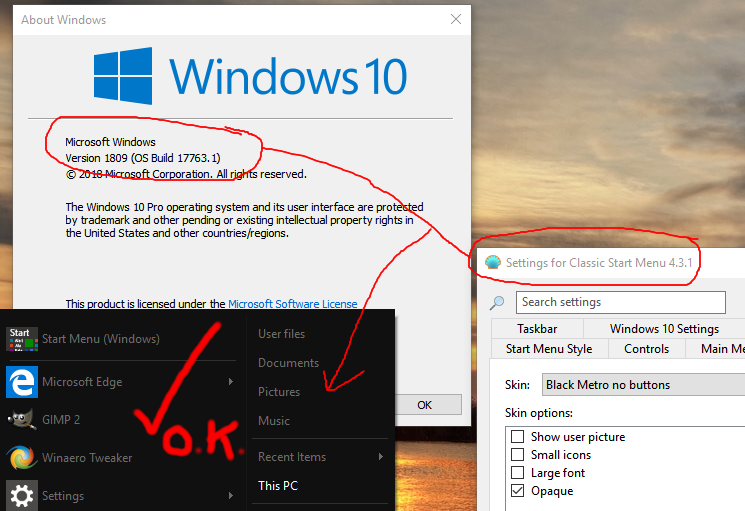Open the Skin dropdown showing Black Metro
This screenshot has height=511, width=745.
(x=643, y=385)
